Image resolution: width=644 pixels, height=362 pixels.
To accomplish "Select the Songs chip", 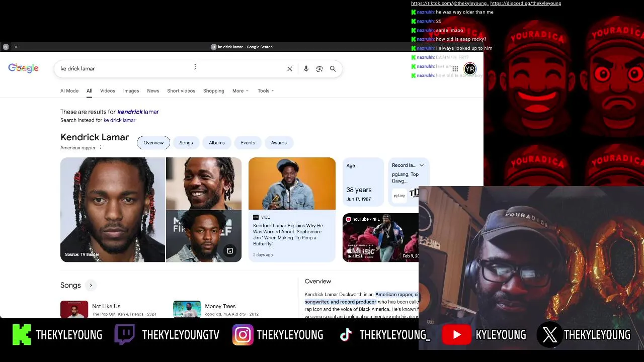I will 186,143.
